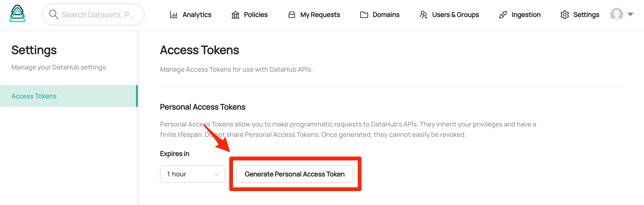
Task: Click the DataHub logo icon
Action: tap(17, 14)
